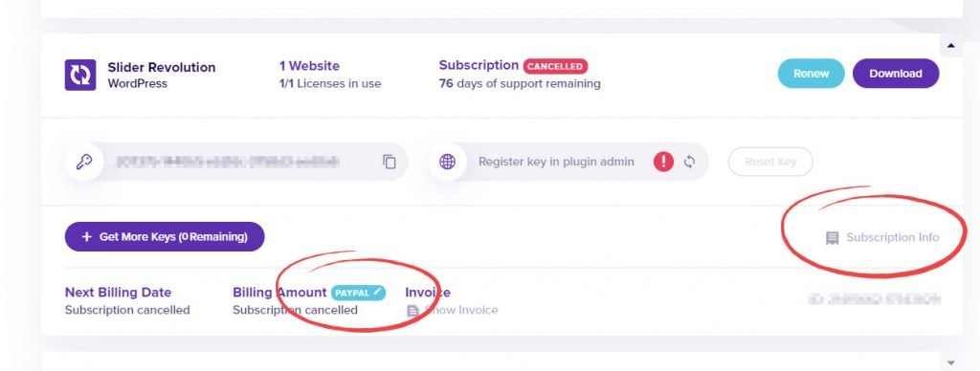Viewport: 980px width, 371px height.
Task: Refresh registration status with the sync icon
Action: 689,162
